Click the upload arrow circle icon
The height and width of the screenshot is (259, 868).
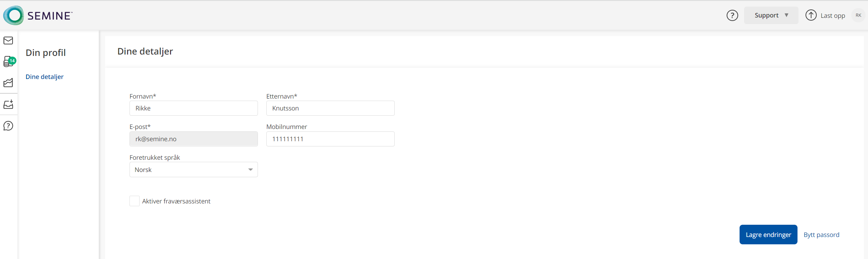coord(811,15)
